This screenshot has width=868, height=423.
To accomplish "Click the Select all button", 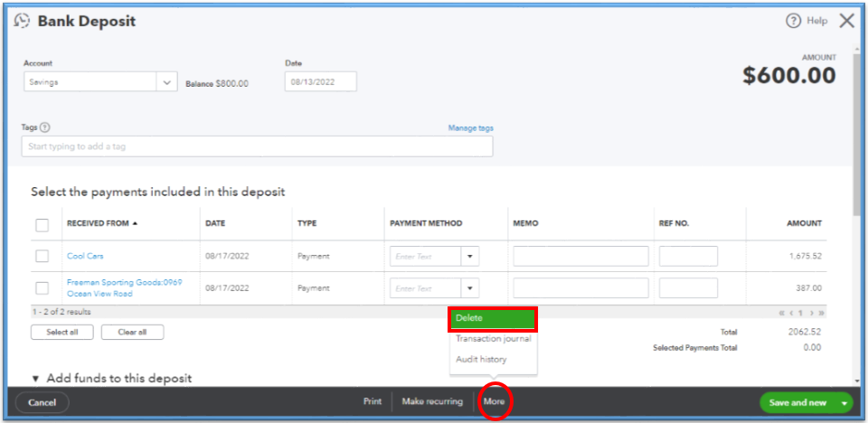I will click(62, 333).
